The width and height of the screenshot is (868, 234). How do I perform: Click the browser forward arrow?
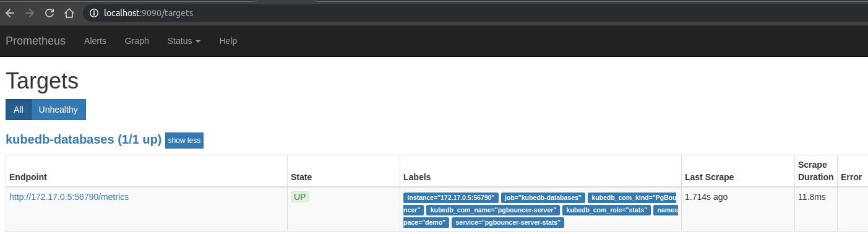[x=30, y=12]
